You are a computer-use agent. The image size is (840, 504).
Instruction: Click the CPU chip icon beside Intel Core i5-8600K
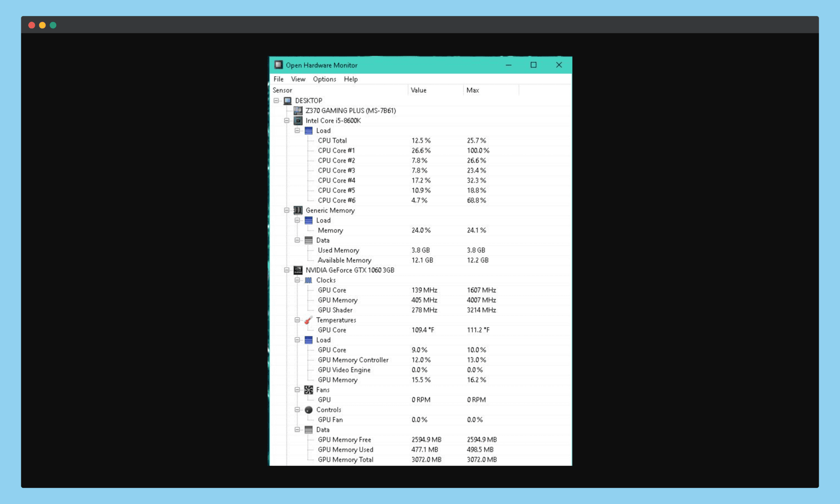(299, 121)
